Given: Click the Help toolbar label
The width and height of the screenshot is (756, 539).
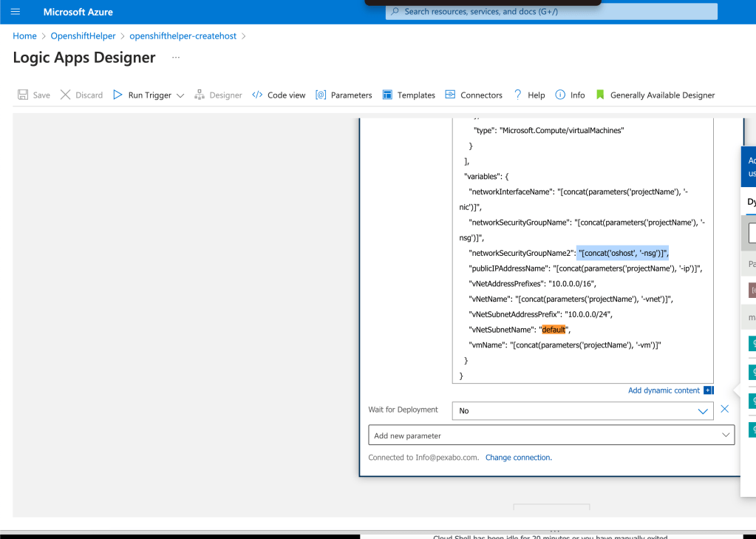Looking at the screenshot, I should (x=536, y=95).
